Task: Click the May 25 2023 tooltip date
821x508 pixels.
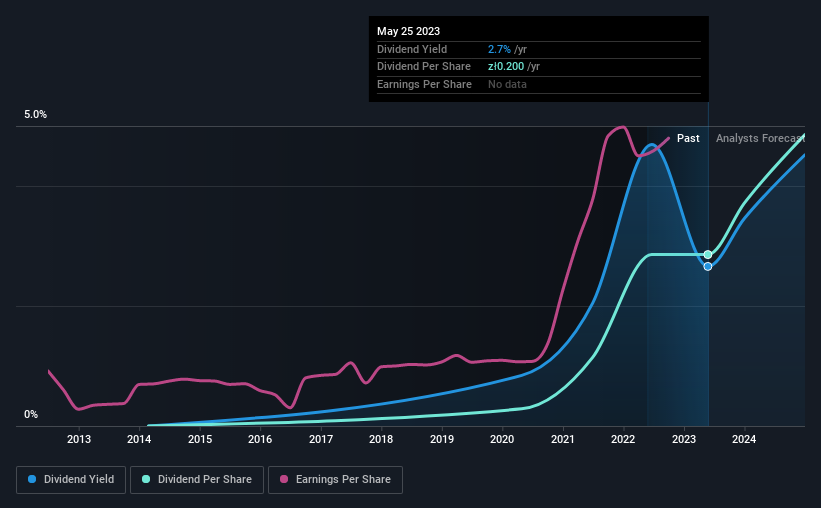Action: [408, 31]
